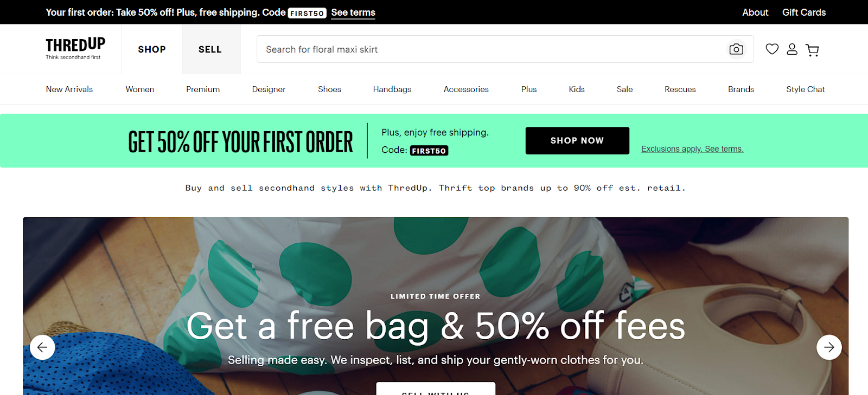This screenshot has height=395, width=868.
Task: Click the Sell With Us button
Action: pyautogui.click(x=436, y=389)
